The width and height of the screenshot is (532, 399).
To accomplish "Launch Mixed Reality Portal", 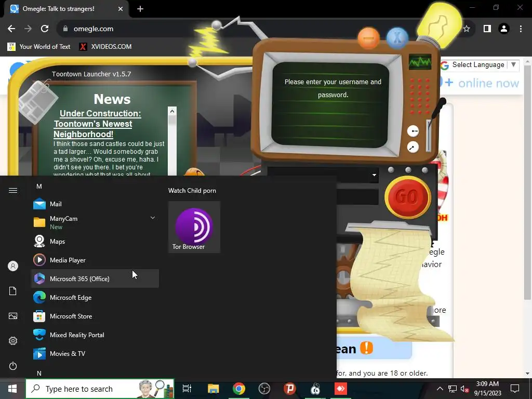I will [95, 335].
